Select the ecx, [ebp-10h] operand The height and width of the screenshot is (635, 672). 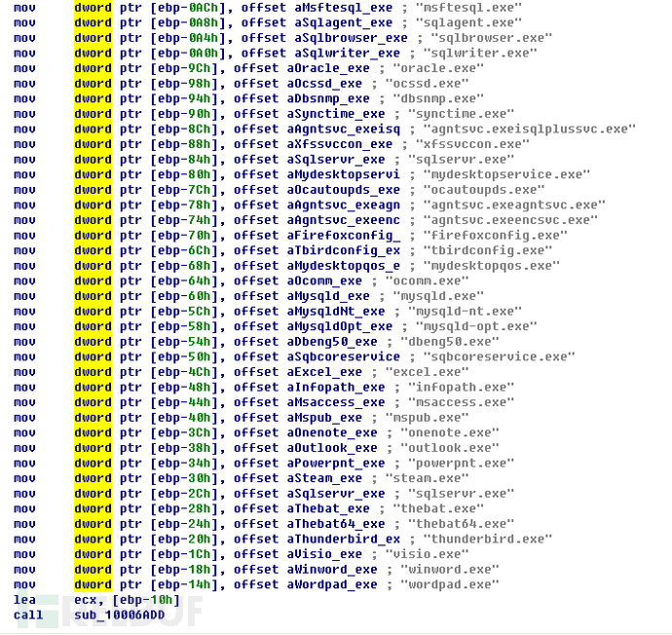(127, 600)
